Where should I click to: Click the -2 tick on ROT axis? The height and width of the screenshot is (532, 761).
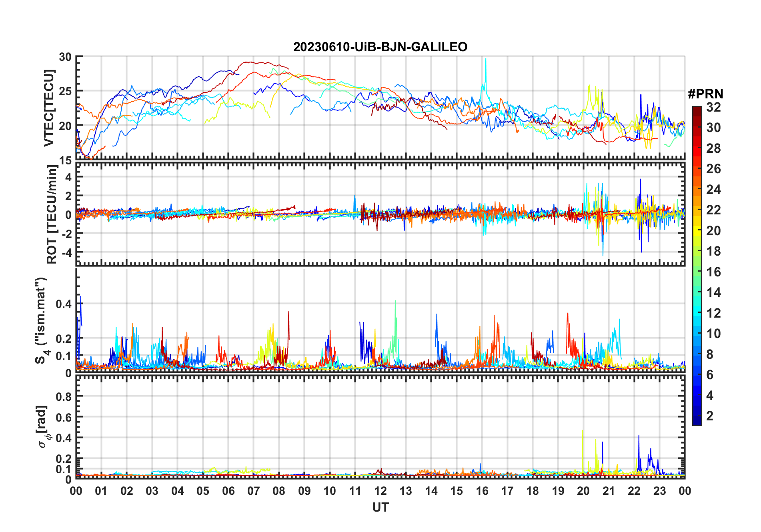click(66, 234)
